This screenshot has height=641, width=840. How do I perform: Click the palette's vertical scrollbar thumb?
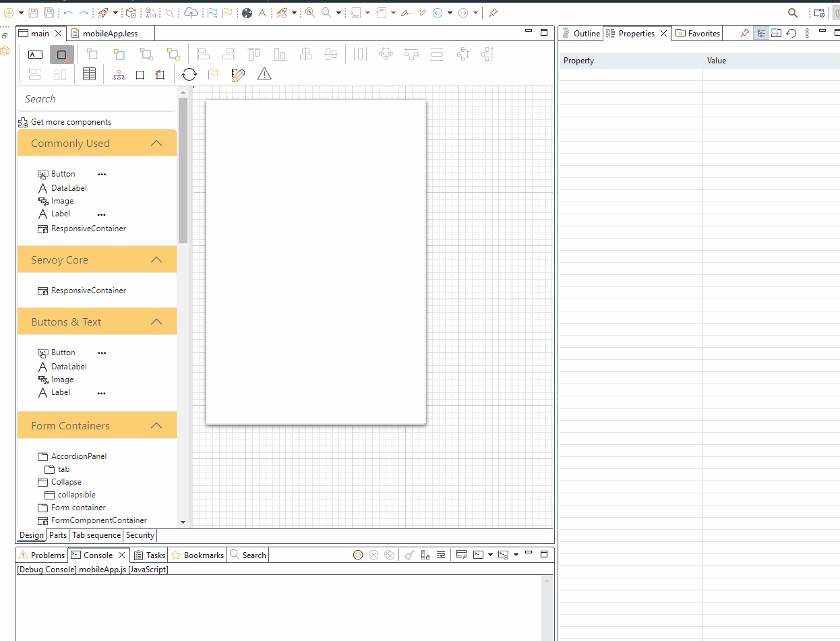[183, 172]
